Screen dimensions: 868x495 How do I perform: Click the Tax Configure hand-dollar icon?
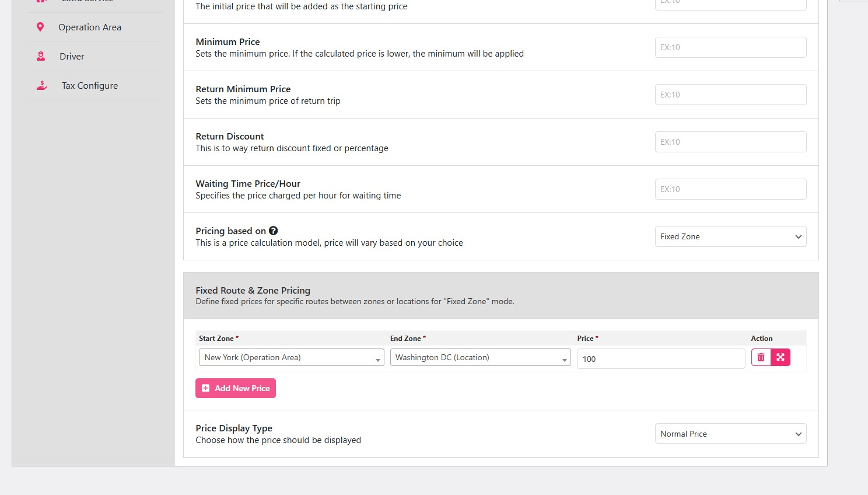coord(42,85)
